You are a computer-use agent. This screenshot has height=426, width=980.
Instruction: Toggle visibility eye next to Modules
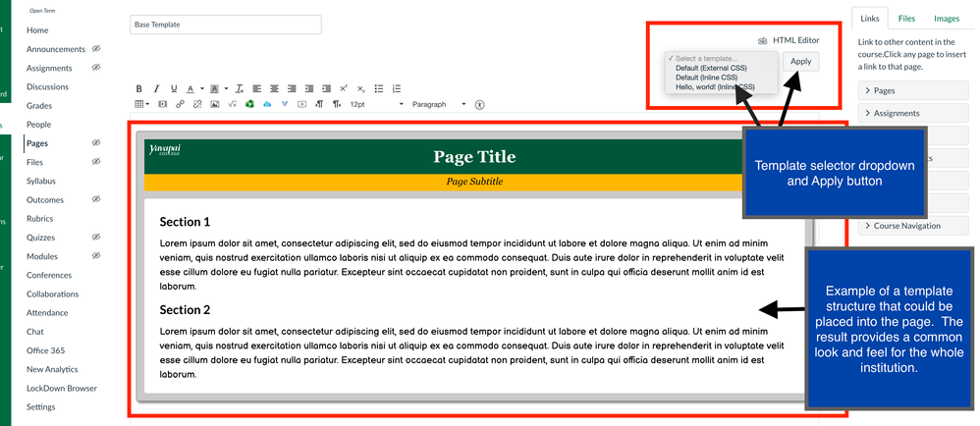tap(96, 256)
